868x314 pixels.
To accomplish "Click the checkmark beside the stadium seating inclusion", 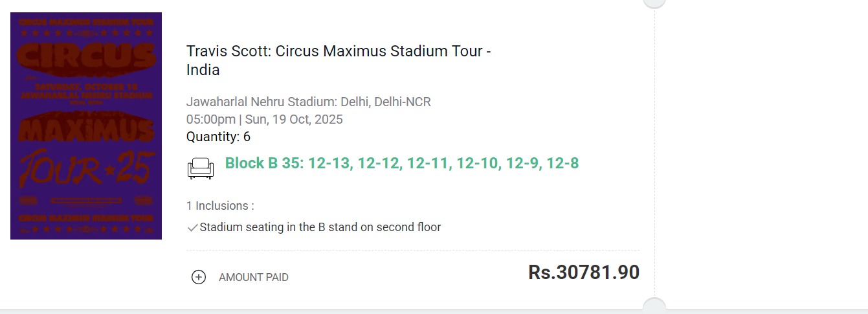I will (192, 228).
